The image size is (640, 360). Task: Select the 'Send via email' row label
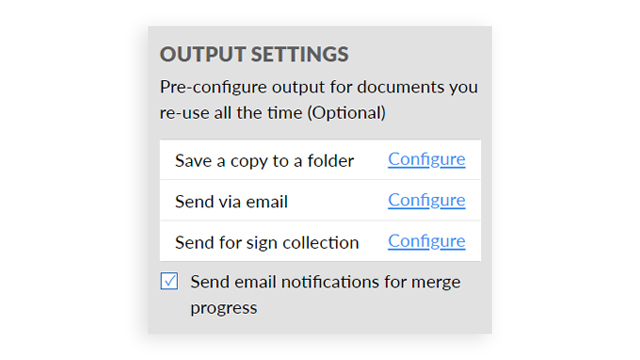[231, 202]
